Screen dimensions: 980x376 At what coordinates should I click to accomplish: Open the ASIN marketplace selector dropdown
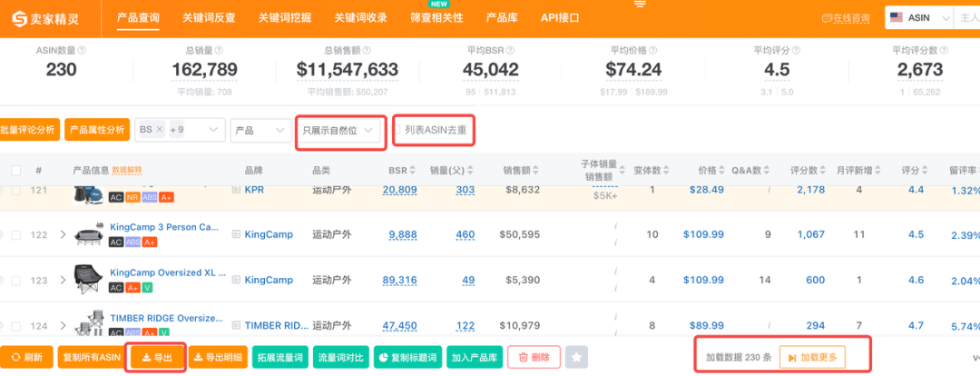point(918,17)
